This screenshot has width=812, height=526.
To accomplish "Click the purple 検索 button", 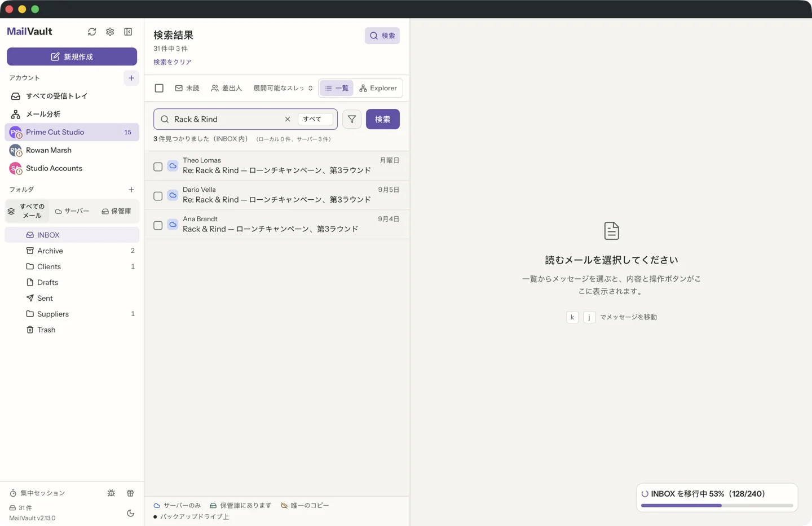I will (383, 119).
